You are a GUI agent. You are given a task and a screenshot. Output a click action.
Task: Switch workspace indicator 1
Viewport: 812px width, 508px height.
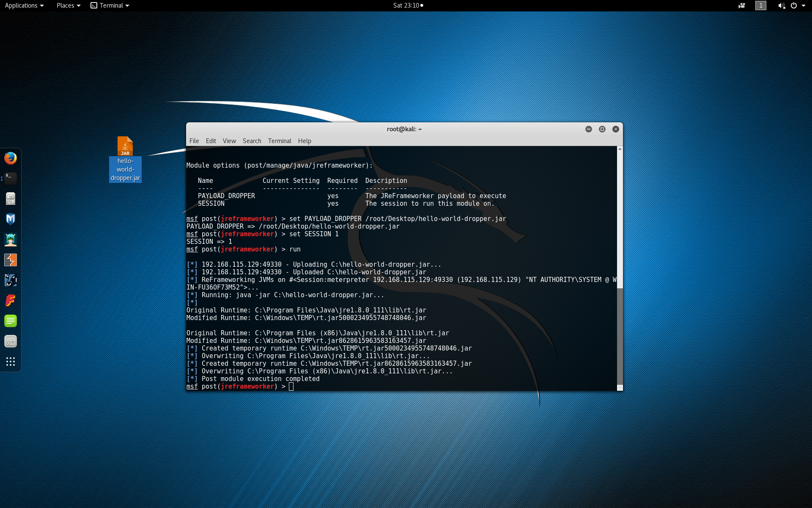(761, 6)
